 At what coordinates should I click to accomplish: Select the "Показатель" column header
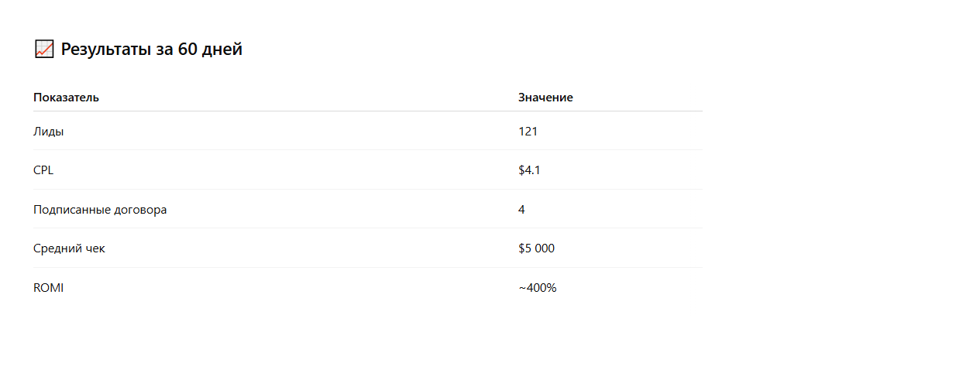[x=66, y=98]
